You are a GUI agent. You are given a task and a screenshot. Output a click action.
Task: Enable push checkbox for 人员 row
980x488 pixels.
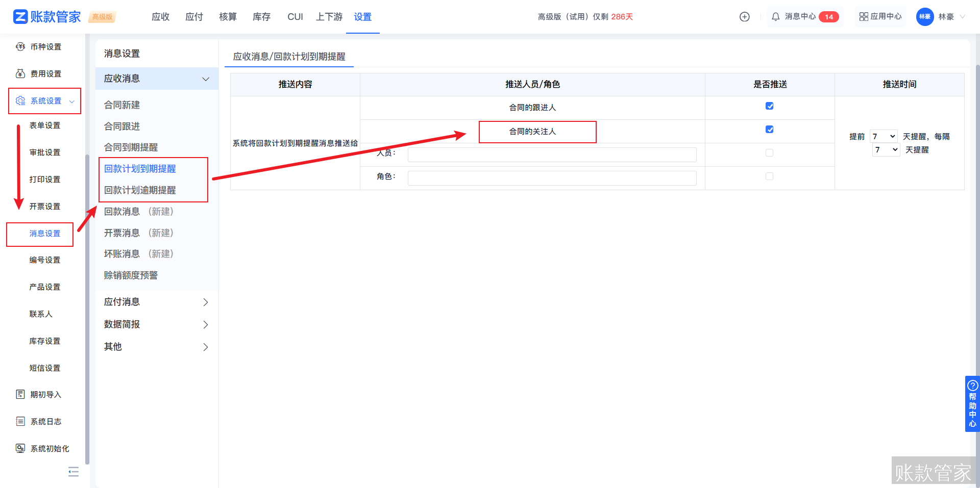(x=769, y=153)
